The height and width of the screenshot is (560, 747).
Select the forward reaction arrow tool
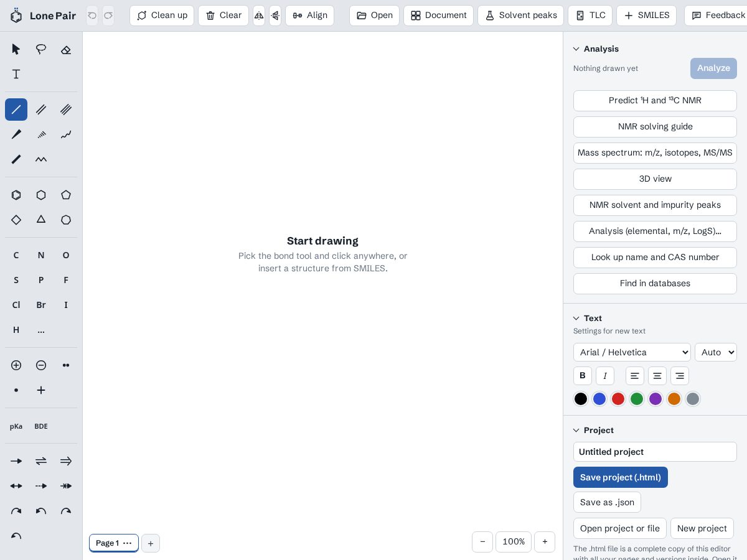click(16, 461)
